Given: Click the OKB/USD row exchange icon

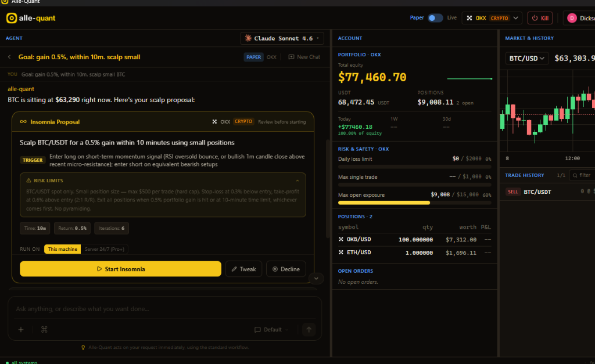Looking at the screenshot, I should [340, 239].
